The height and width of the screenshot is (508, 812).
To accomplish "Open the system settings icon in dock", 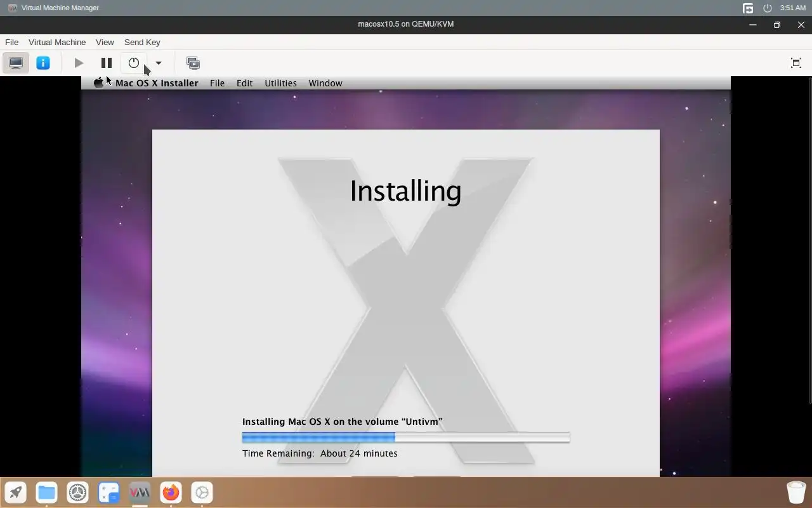I will click(x=77, y=492).
